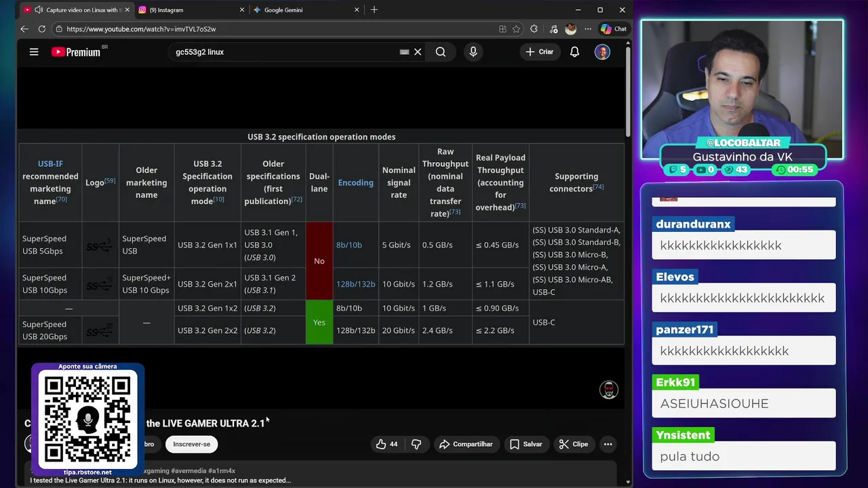The width and height of the screenshot is (868, 488).
Task: Click duranduranx chat message
Action: click(743, 245)
